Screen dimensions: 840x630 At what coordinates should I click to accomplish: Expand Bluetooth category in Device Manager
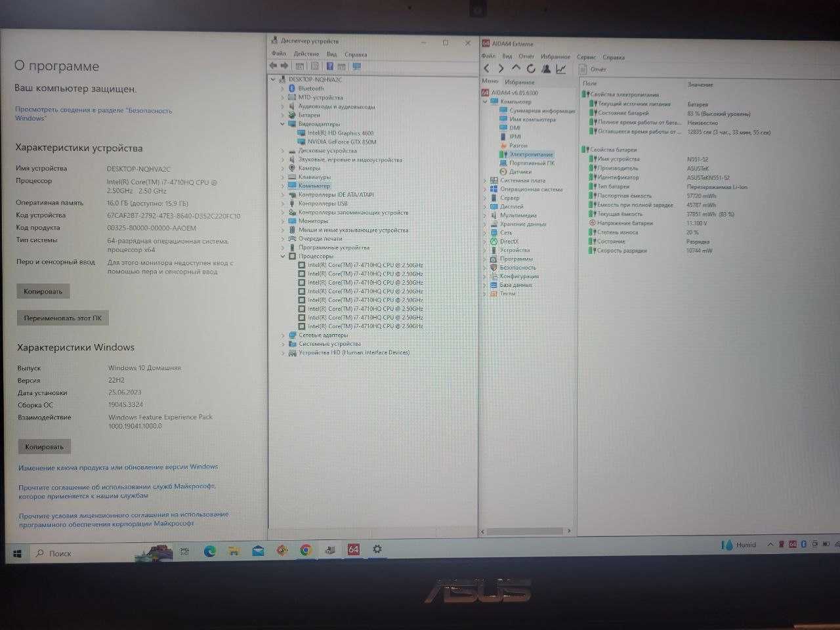[x=283, y=89]
